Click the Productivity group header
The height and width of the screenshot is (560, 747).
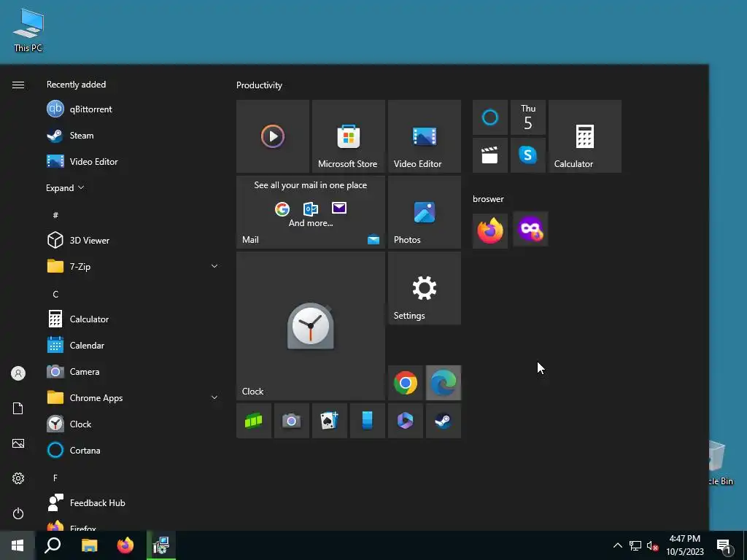coord(259,85)
